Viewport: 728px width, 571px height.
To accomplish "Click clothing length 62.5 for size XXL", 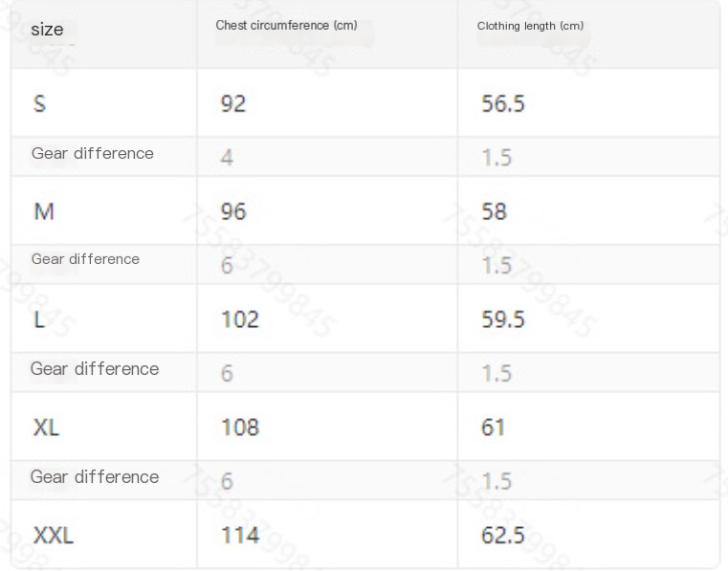I will coord(503,536).
